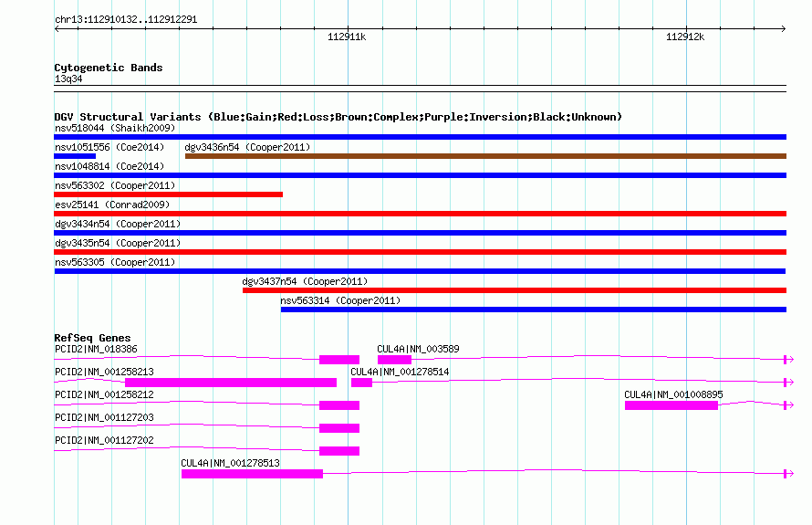Click PCID2|NM_001127203 transcript label
The width and height of the screenshot is (812, 525).
tap(104, 417)
